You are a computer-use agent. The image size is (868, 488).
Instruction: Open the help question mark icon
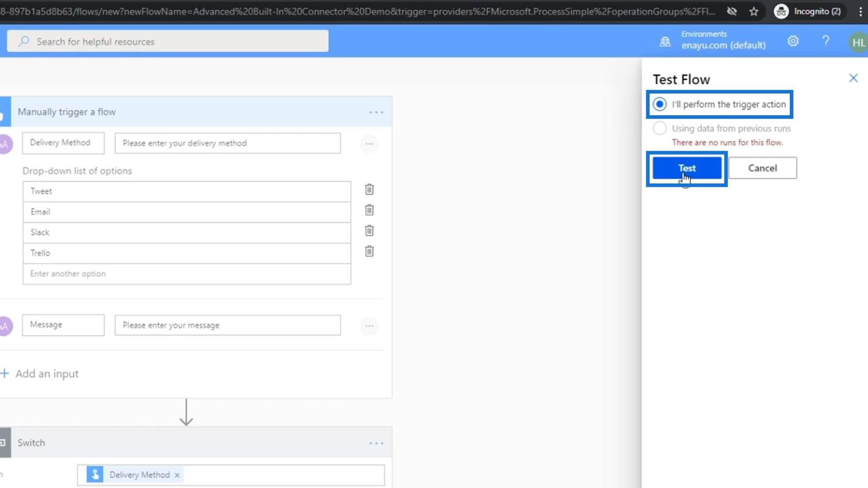[x=826, y=41]
